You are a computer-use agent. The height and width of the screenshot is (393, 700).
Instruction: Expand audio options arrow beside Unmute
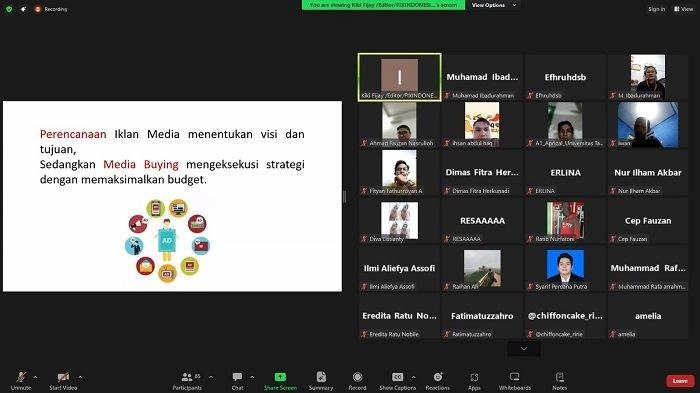tap(35, 377)
